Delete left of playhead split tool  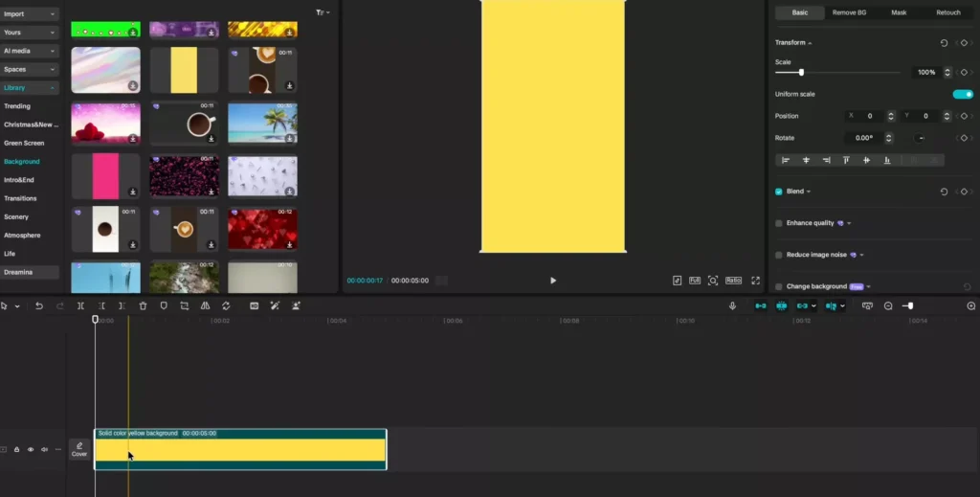(101, 305)
